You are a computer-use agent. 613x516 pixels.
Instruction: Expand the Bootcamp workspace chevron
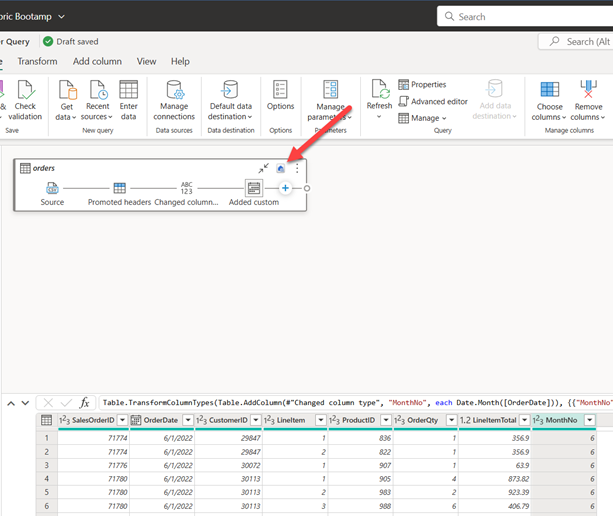click(61, 17)
